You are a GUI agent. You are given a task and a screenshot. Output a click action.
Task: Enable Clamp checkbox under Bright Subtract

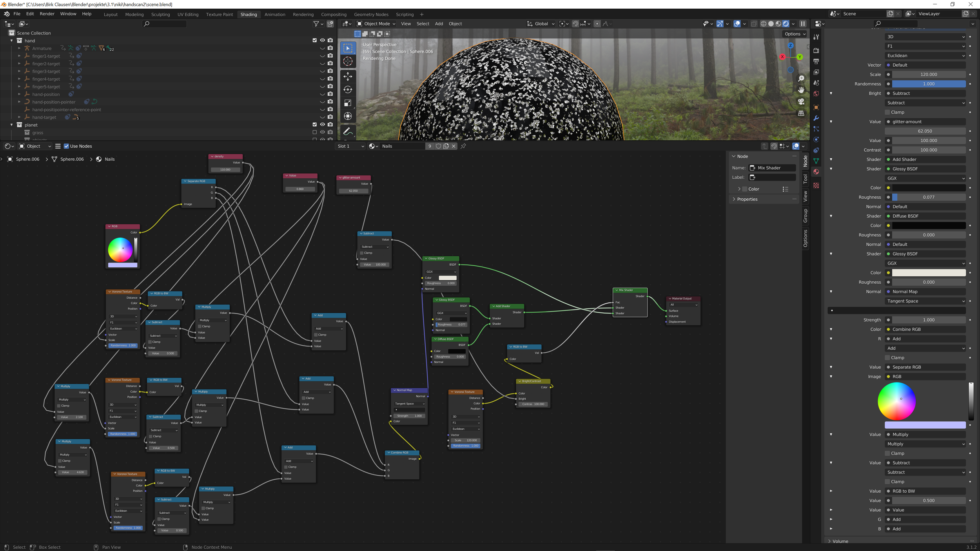pos(887,112)
